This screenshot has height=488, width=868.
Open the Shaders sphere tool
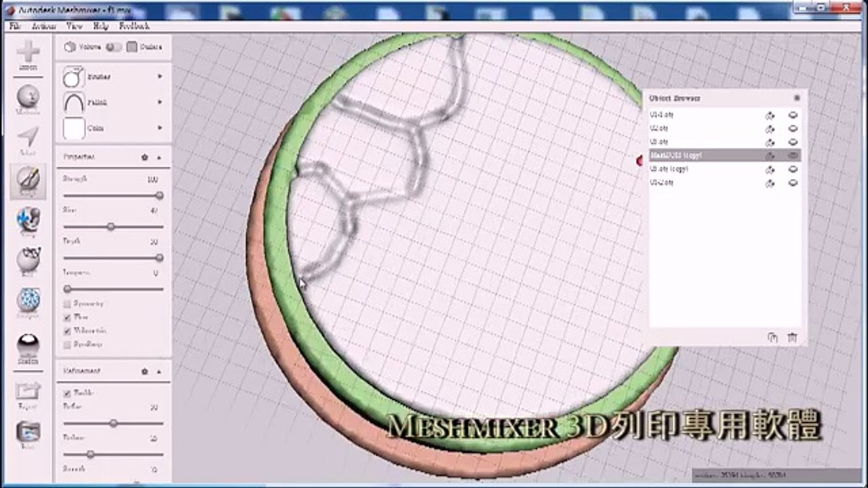(28, 348)
